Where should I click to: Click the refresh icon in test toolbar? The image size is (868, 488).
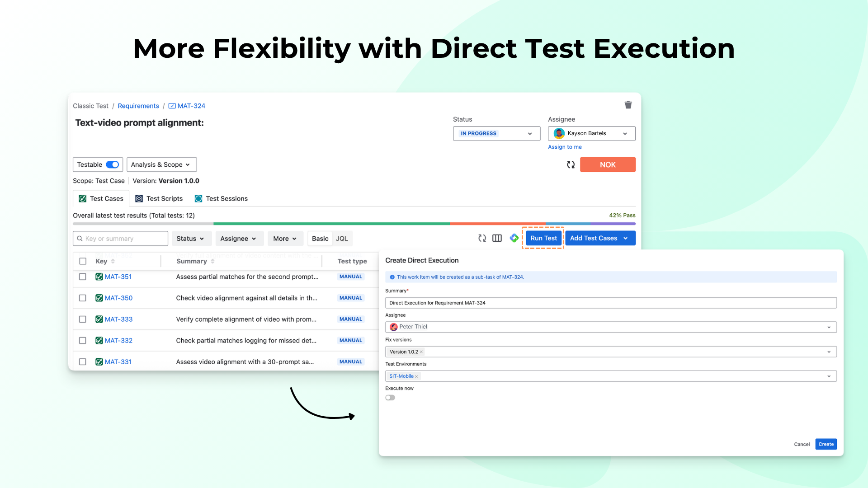[x=482, y=238]
